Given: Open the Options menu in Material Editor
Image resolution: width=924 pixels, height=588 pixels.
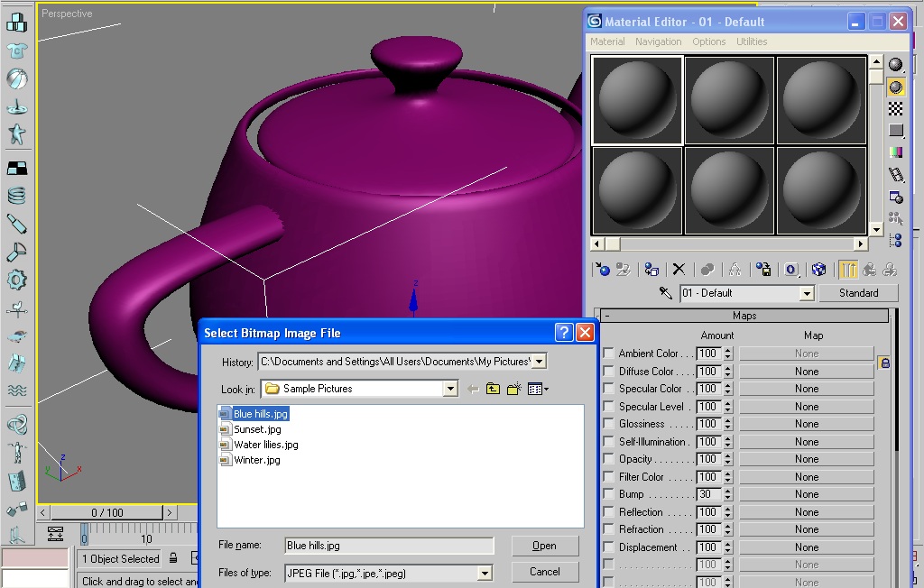Looking at the screenshot, I should point(708,41).
